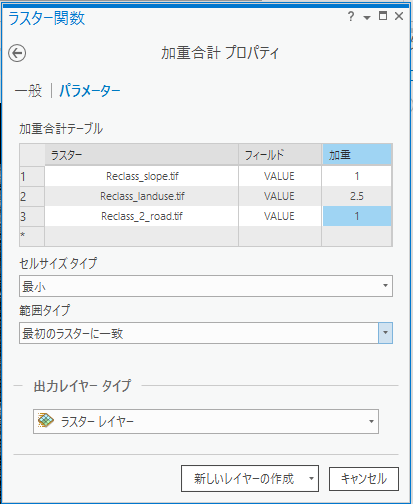The height and width of the screenshot is (504, 413).
Task: Maximize the ラスター関数 pane
Action: [x=383, y=16]
